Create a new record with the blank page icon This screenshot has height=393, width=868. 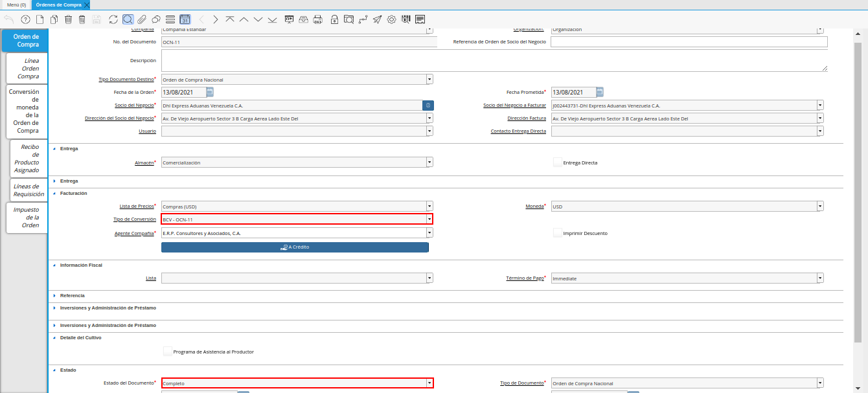tap(40, 19)
